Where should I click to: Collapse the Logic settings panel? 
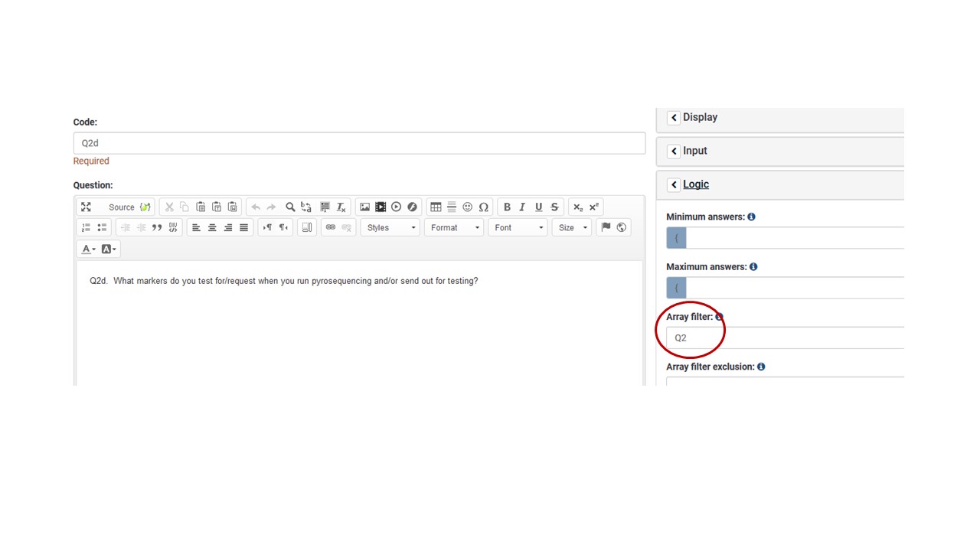click(x=674, y=185)
